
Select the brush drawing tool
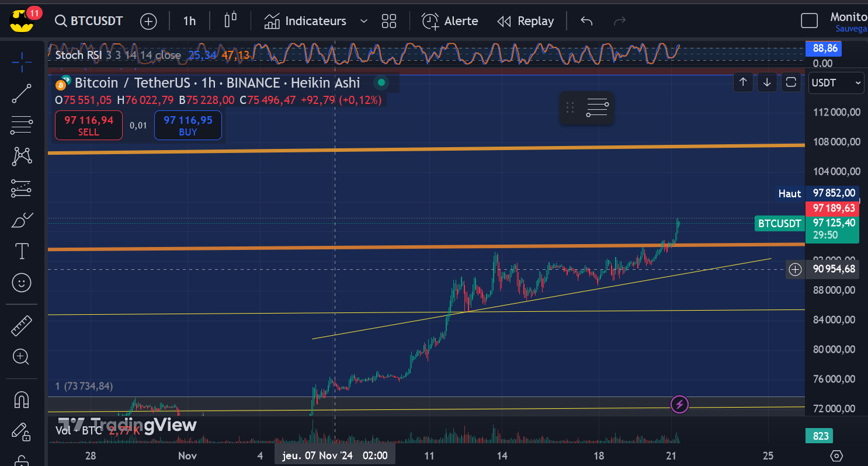click(22, 220)
